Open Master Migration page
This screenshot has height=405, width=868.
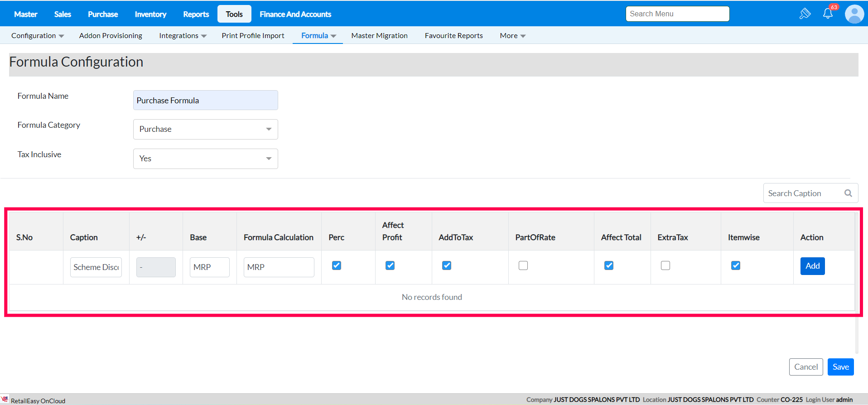tap(379, 35)
